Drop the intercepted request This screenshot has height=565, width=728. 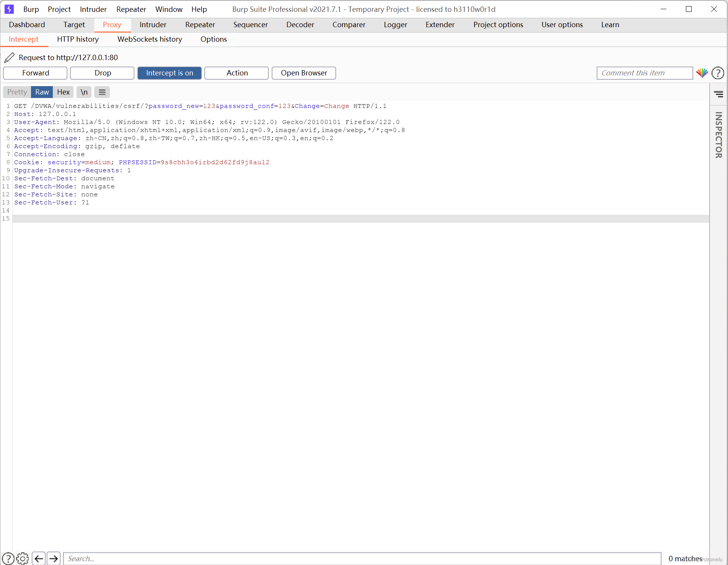pos(102,73)
